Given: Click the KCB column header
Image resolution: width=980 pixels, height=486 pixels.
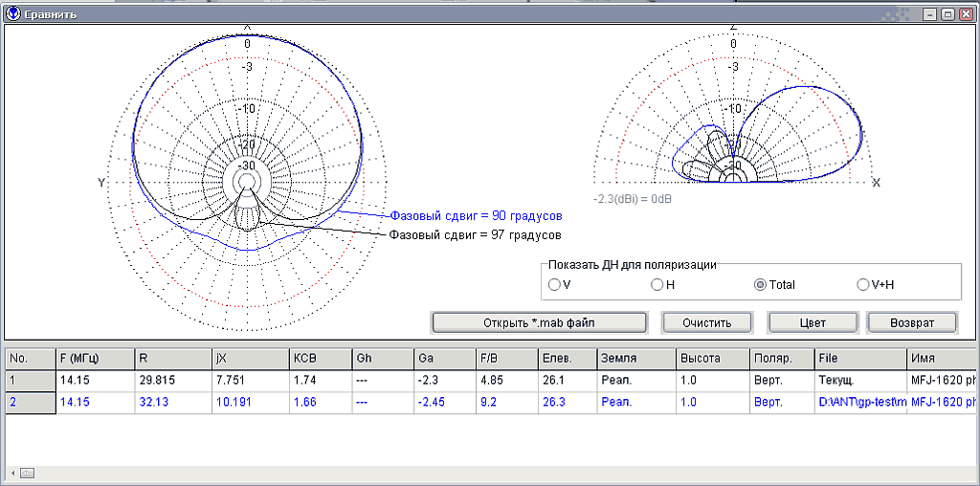Looking at the screenshot, I should tap(320, 358).
